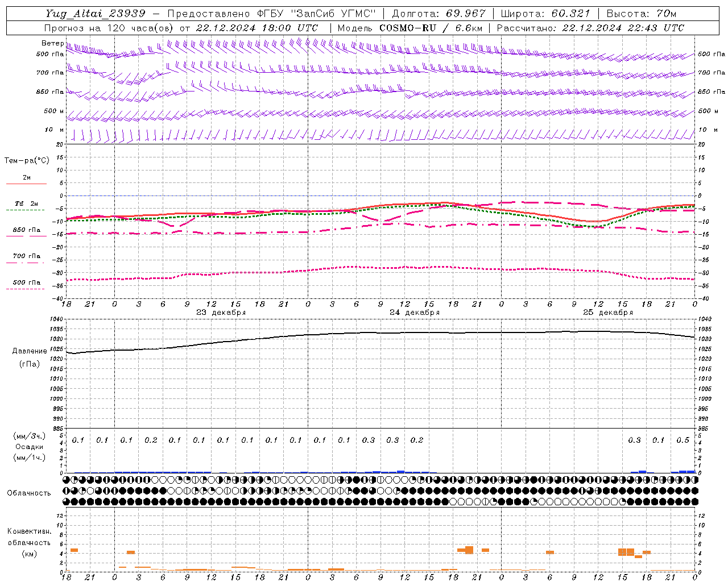Image resolution: width=728 pixels, height=582 pixels.
Task: Click 1000 on the right pressure axis
Action: (x=705, y=399)
